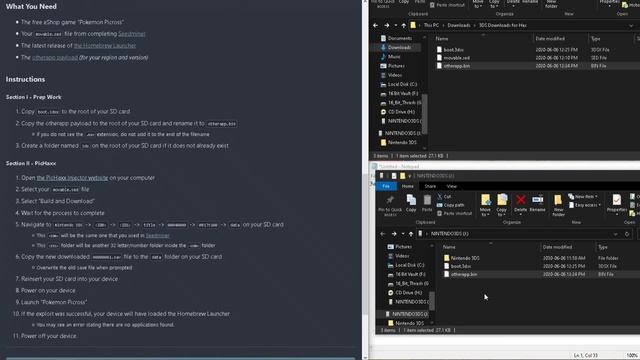
Task: Expand address history in NINTENDO3DS Explorer
Action: 616,234
